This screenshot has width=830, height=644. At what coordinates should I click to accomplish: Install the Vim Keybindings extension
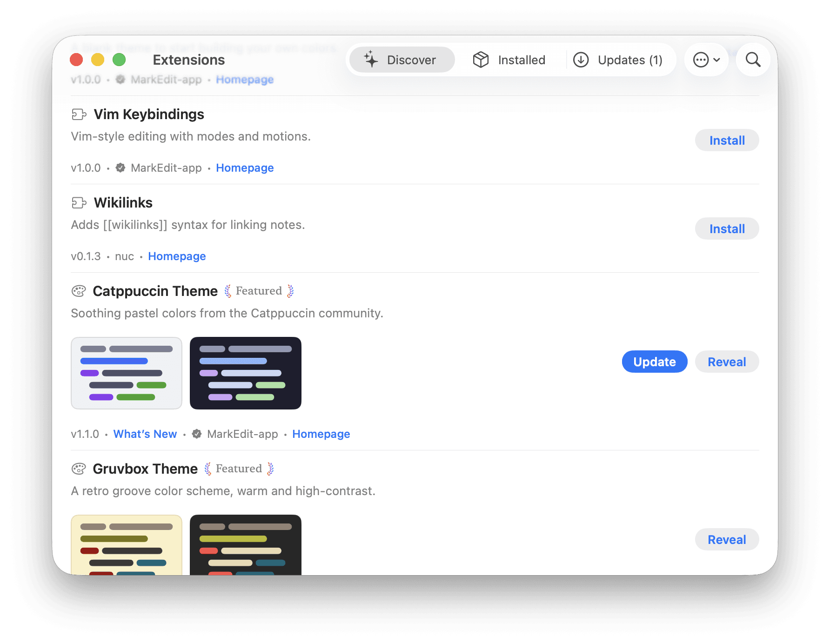tap(727, 140)
